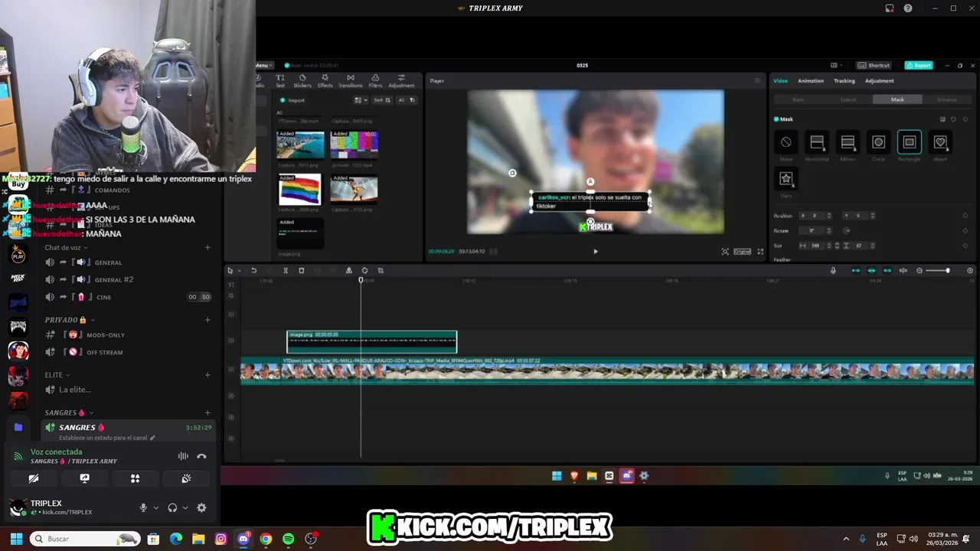Image resolution: width=980 pixels, height=551 pixels.
Task: Undo last action in timeline toolbar
Action: (253, 270)
